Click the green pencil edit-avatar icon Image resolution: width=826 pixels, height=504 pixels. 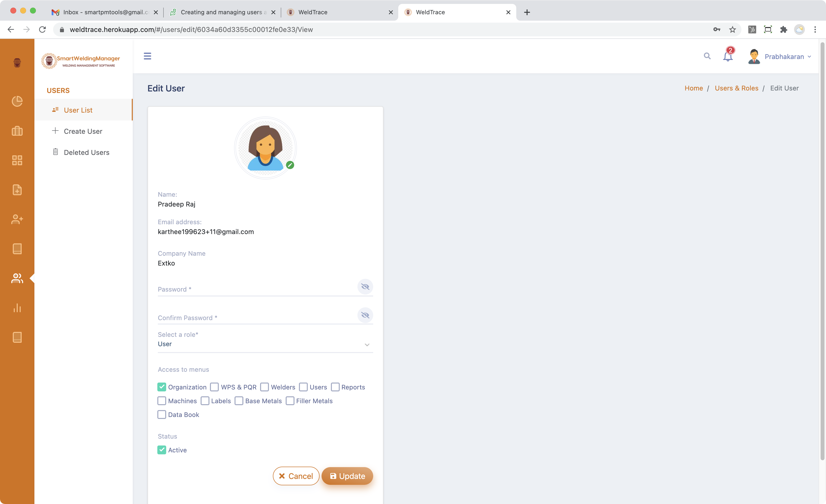pyautogui.click(x=290, y=165)
